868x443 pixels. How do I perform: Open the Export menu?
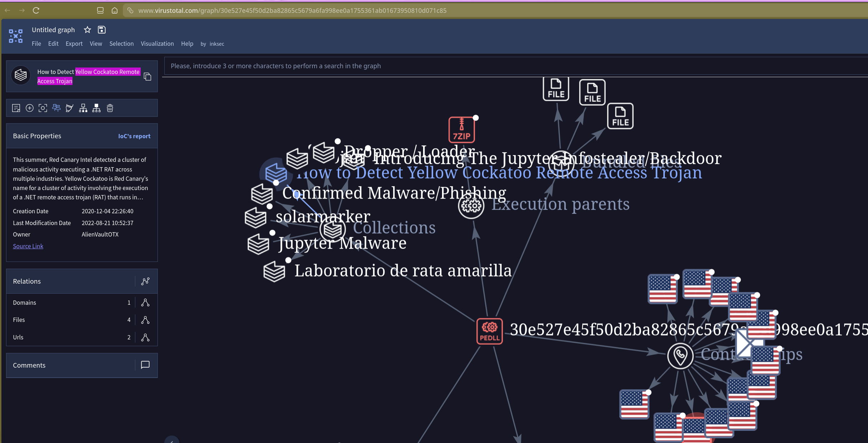74,44
